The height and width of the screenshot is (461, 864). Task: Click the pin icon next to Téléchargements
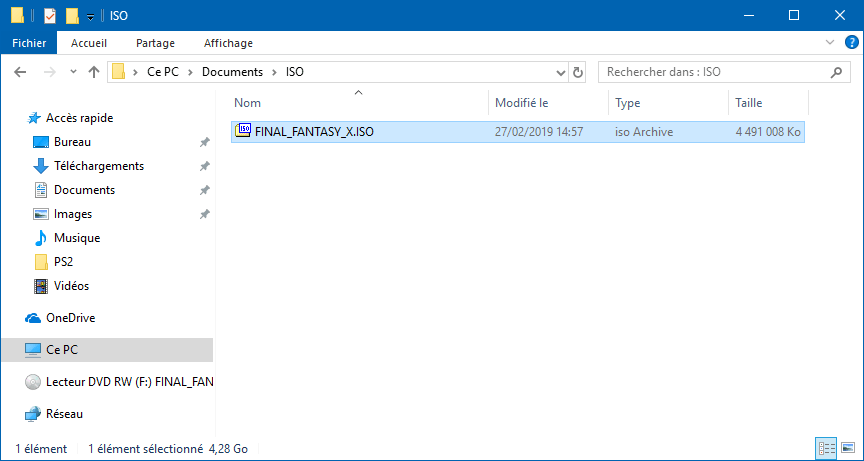pyautogui.click(x=204, y=166)
